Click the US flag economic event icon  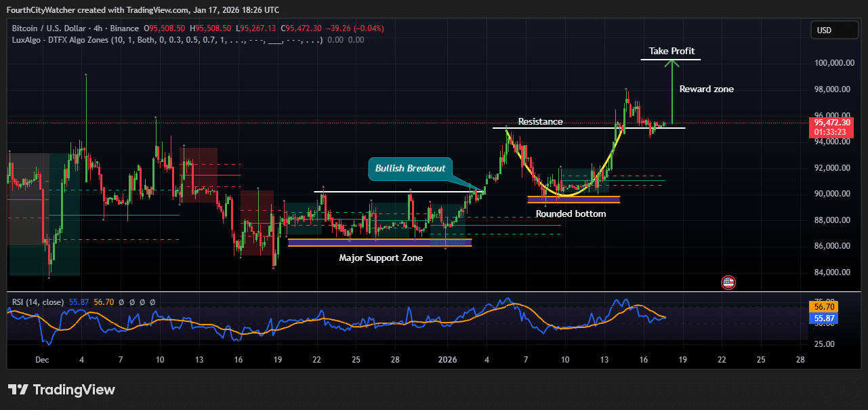[x=728, y=282]
